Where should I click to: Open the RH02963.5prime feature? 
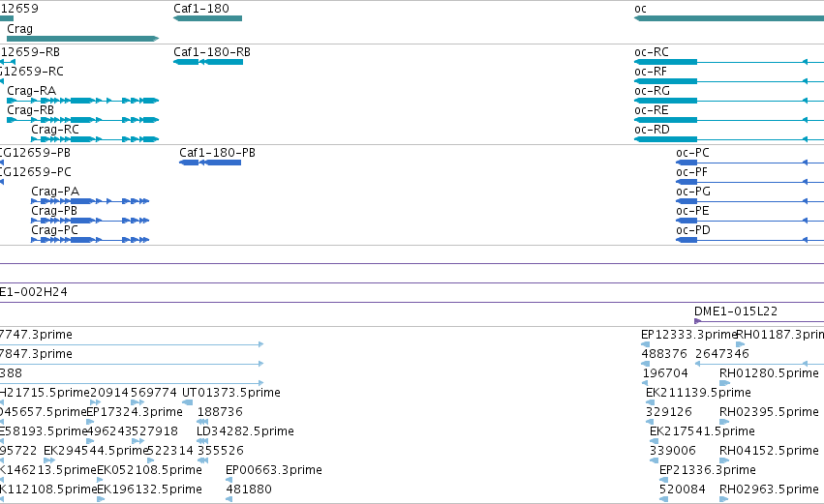tap(724, 499)
